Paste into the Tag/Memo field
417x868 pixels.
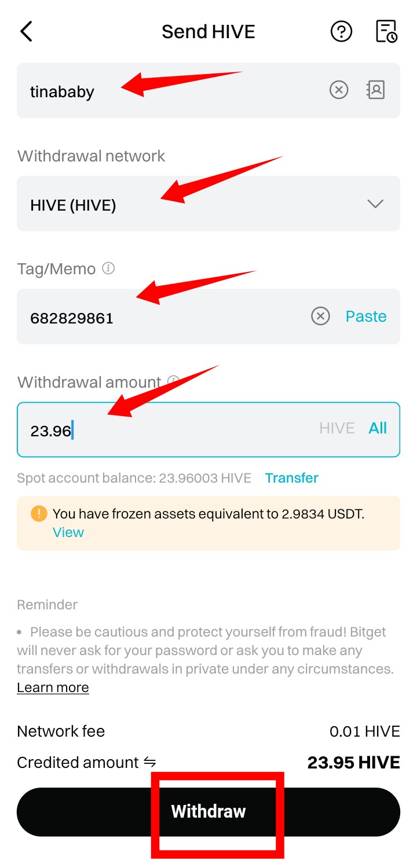point(366,317)
